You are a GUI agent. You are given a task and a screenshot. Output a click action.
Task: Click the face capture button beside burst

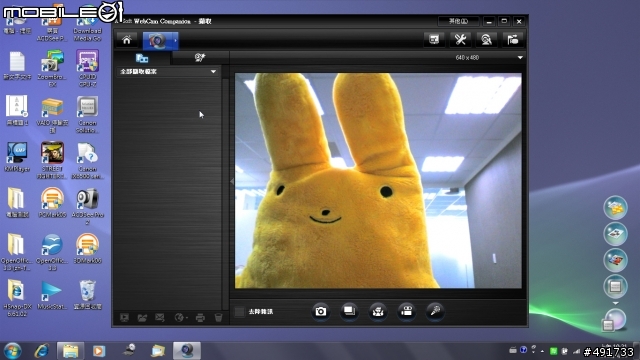click(378, 311)
